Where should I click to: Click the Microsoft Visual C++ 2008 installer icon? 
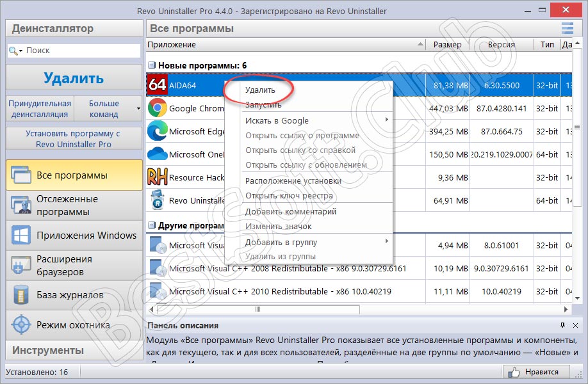158,268
